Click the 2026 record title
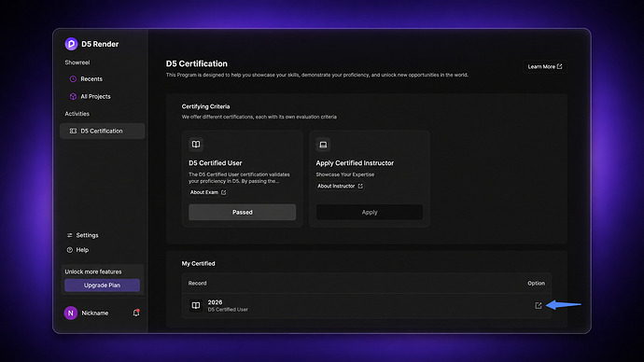 tap(215, 302)
